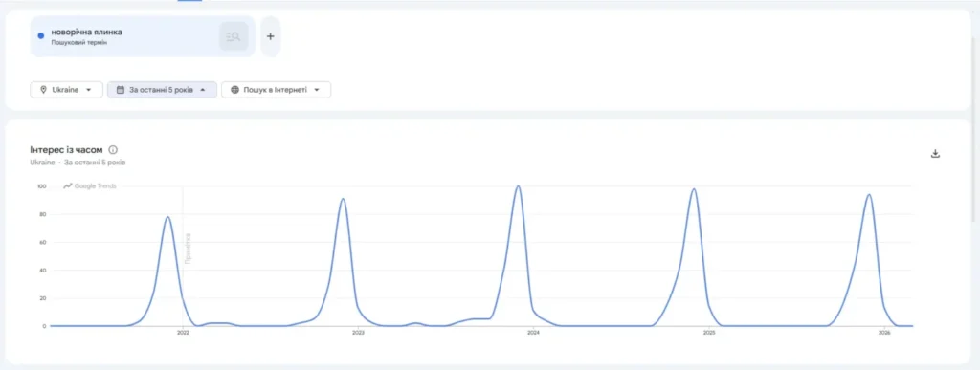
Task: Open the 'За останні 5 років' date range dropdown
Action: pyautogui.click(x=162, y=90)
